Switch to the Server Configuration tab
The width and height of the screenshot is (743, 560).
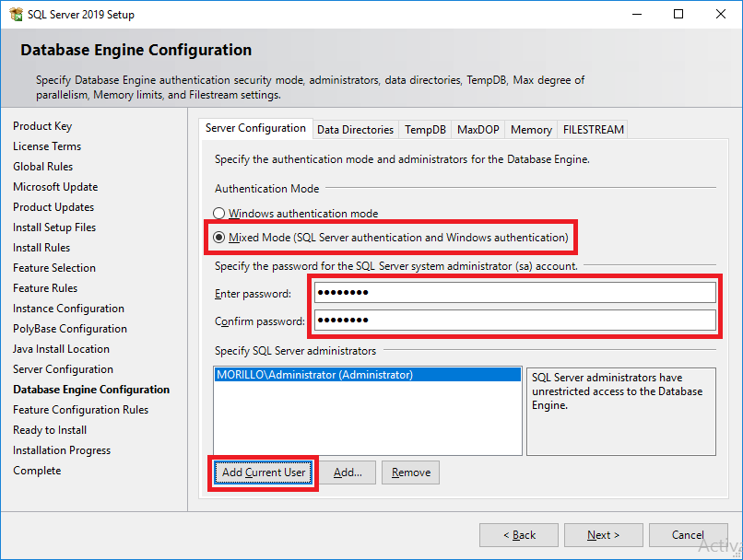(255, 128)
